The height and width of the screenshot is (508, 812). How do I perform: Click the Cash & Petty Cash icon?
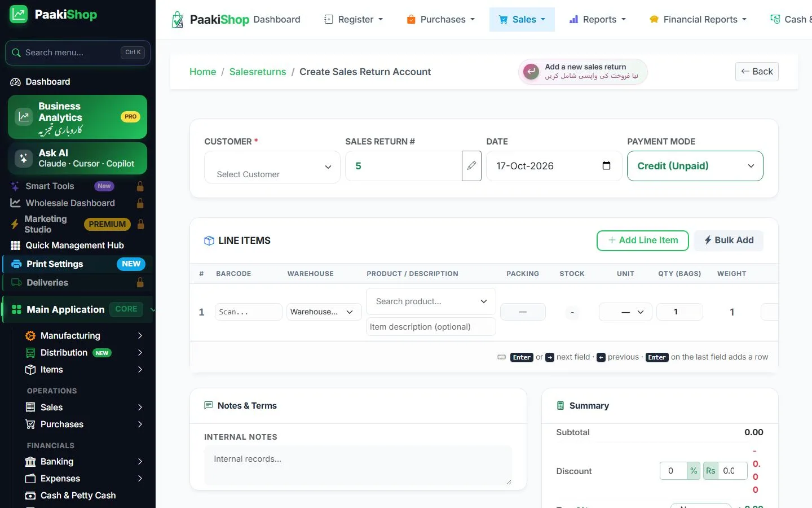click(x=30, y=496)
